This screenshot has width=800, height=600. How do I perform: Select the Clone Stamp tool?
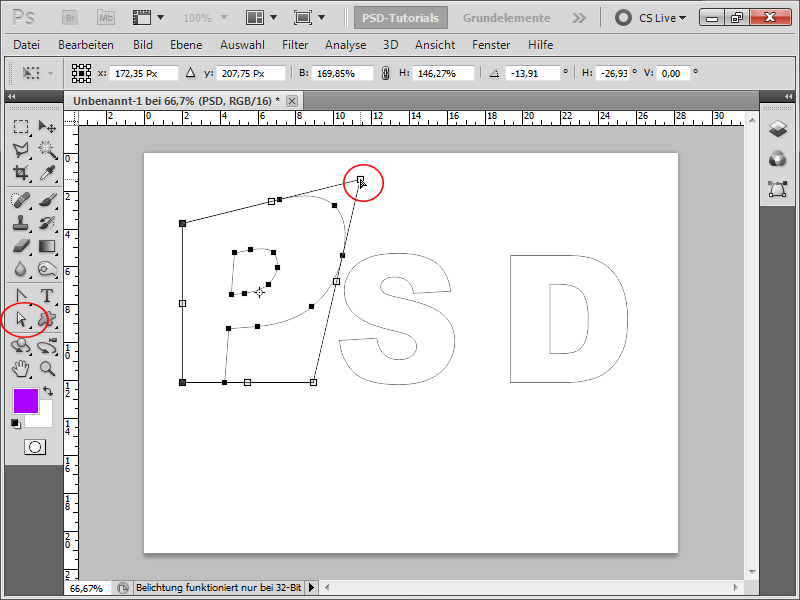[x=20, y=223]
